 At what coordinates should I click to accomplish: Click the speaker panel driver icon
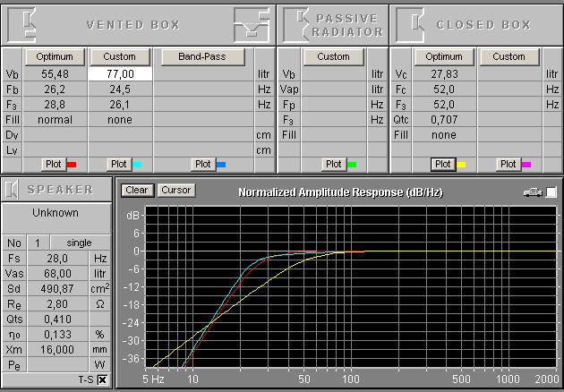(13, 189)
